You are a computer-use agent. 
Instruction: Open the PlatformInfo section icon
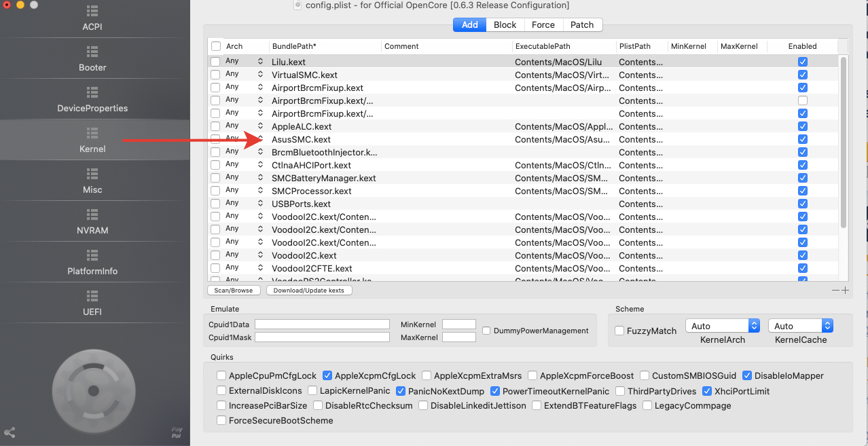[x=92, y=255]
